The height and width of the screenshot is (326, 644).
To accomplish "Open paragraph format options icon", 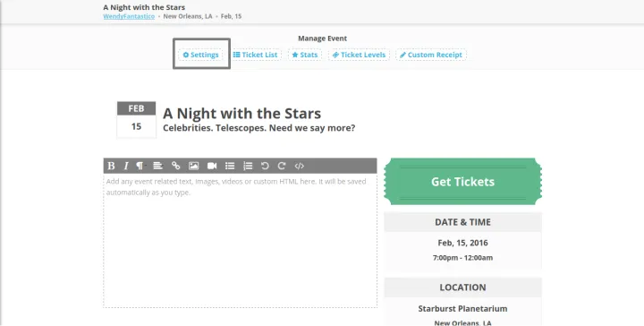I will [140, 166].
